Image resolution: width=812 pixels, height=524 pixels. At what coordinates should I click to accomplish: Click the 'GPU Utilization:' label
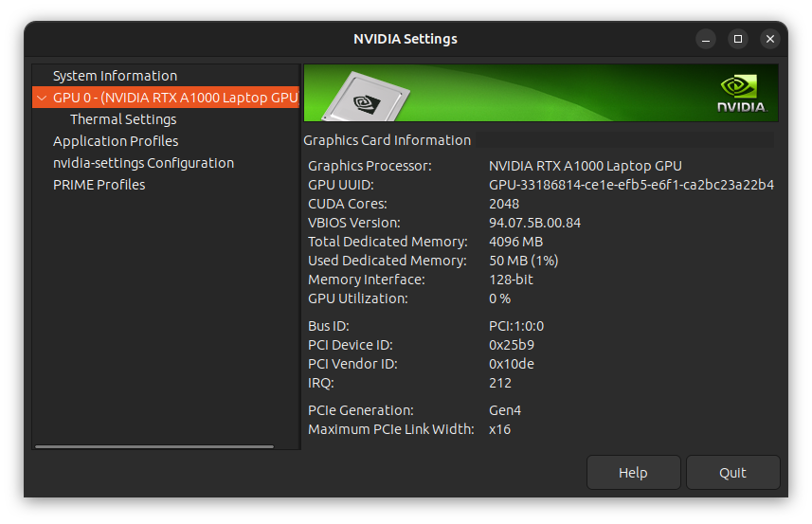coord(358,298)
